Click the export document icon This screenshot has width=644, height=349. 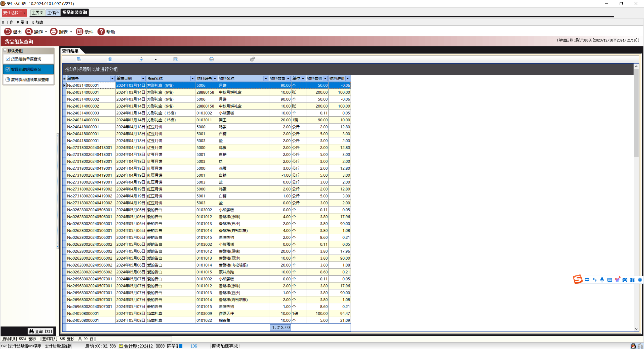pos(141,59)
